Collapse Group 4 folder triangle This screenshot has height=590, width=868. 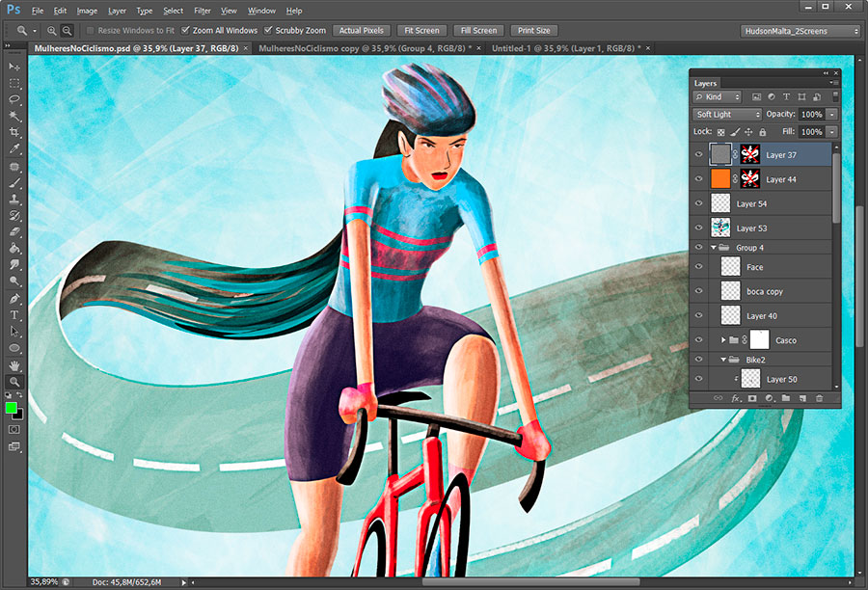click(x=714, y=248)
